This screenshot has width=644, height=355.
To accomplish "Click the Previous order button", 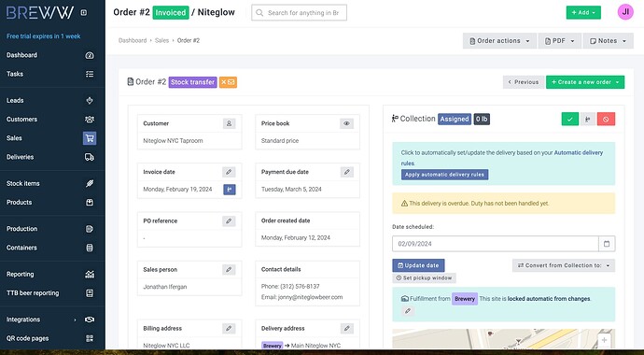I will coord(524,82).
